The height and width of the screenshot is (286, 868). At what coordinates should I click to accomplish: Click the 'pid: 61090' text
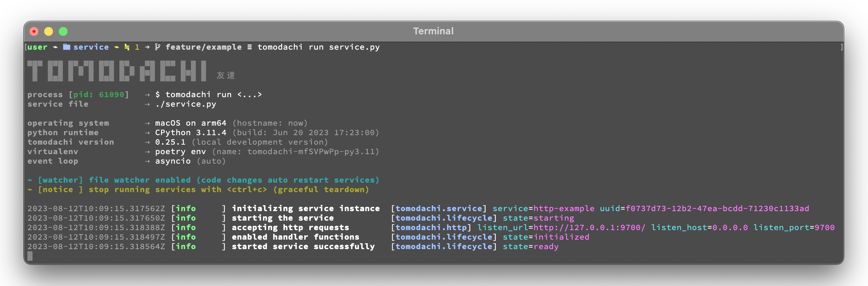(x=99, y=95)
